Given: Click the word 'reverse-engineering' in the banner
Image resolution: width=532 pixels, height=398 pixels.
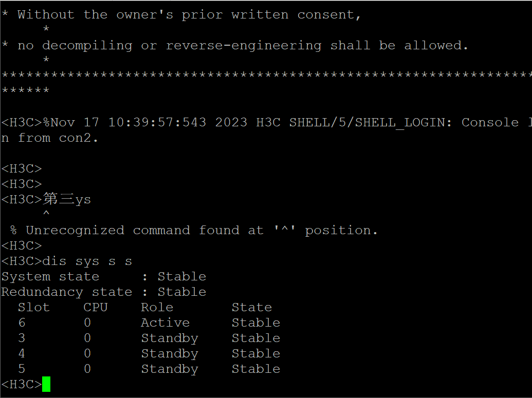Looking at the screenshot, I should (243, 45).
